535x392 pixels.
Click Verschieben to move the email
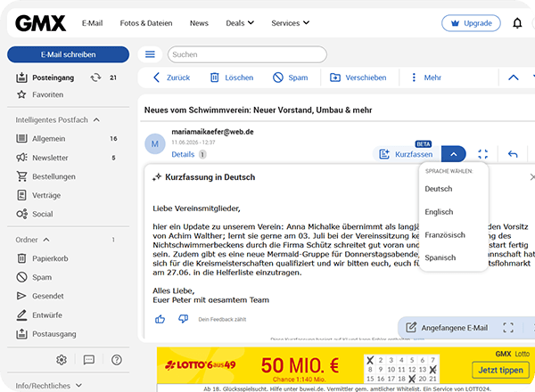pyautogui.click(x=358, y=78)
